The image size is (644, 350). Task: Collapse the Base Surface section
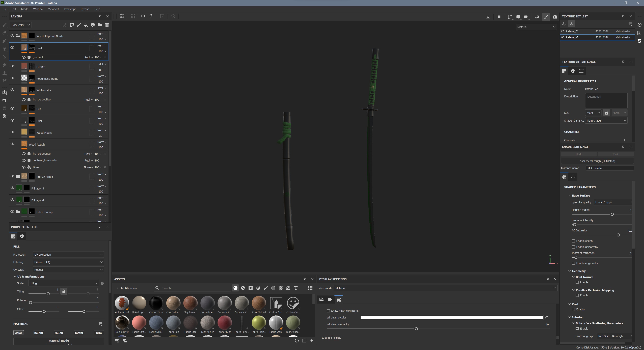click(570, 196)
